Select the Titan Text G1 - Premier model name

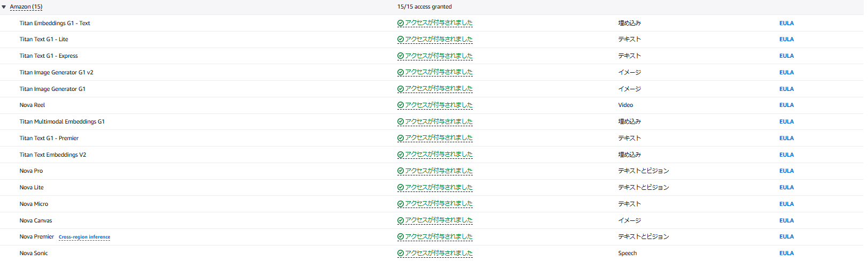pyautogui.click(x=49, y=139)
